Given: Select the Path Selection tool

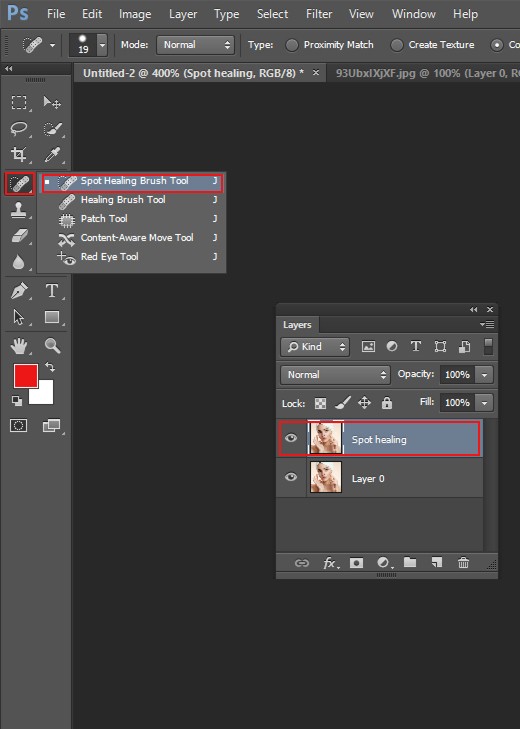Looking at the screenshot, I should coord(19,317).
